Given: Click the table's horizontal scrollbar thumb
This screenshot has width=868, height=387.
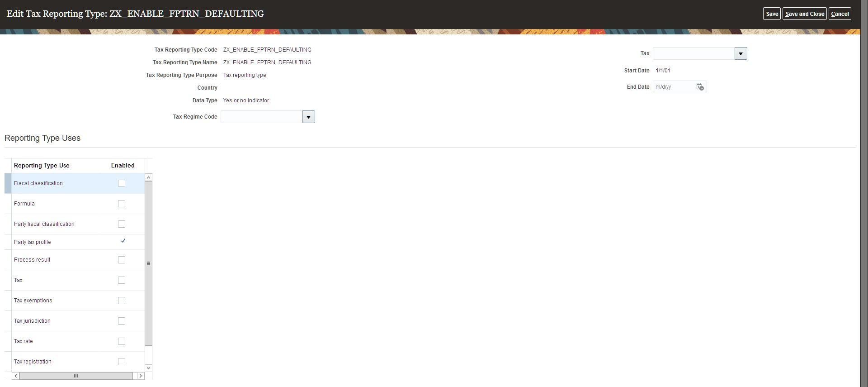Looking at the screenshot, I should click(76, 376).
